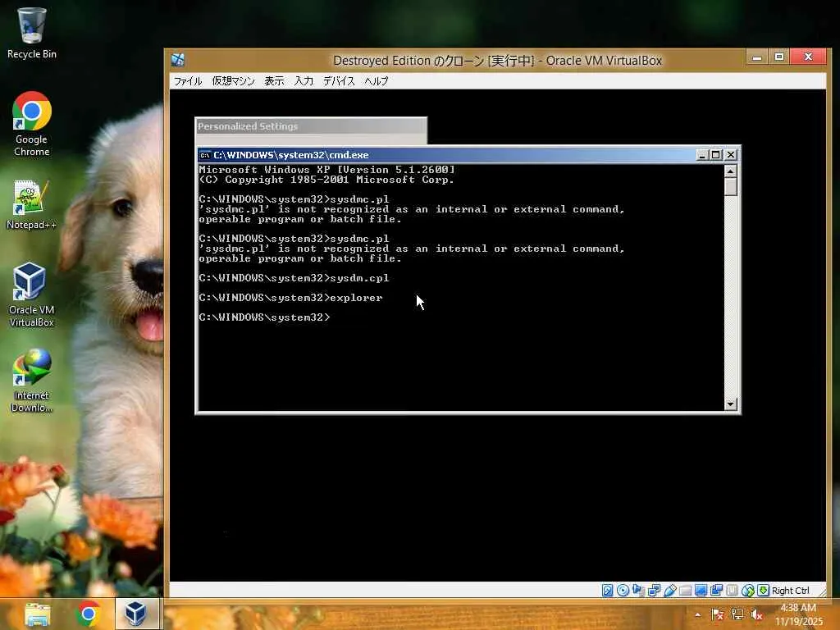
Task: Click the explorer command line
Action: click(x=291, y=298)
